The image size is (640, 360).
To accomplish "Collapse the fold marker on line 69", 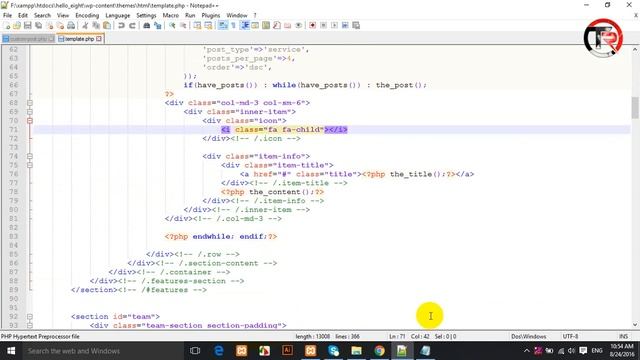I will (x=30, y=112).
